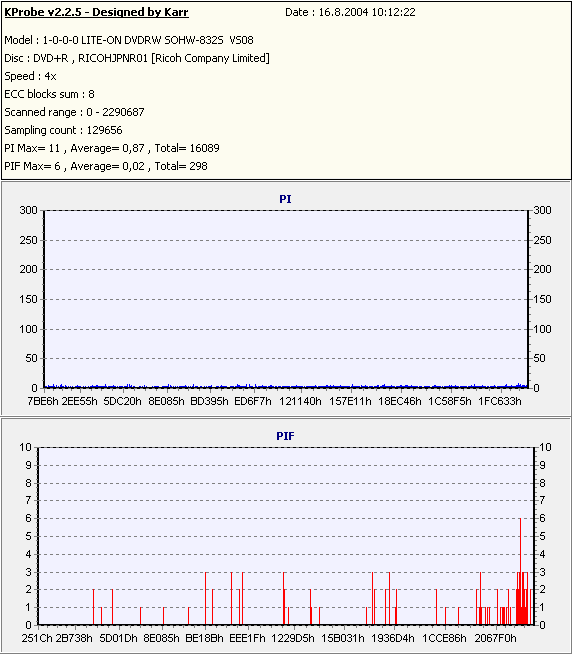Click "Scanned range : 0 - 2290687"

[74, 112]
